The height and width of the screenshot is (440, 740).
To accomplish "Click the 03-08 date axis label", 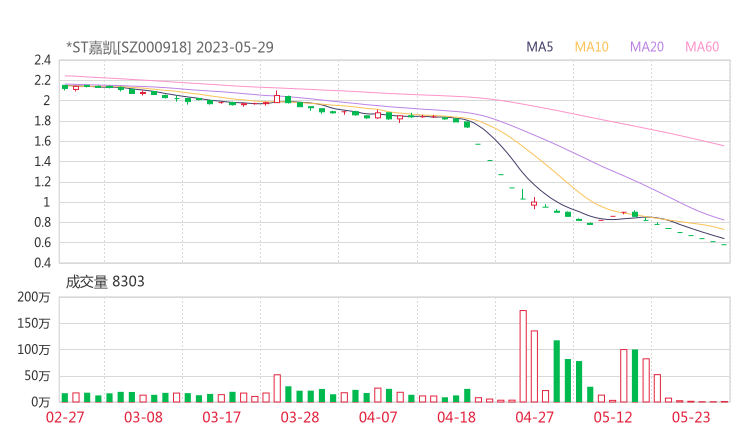I will (x=143, y=417).
